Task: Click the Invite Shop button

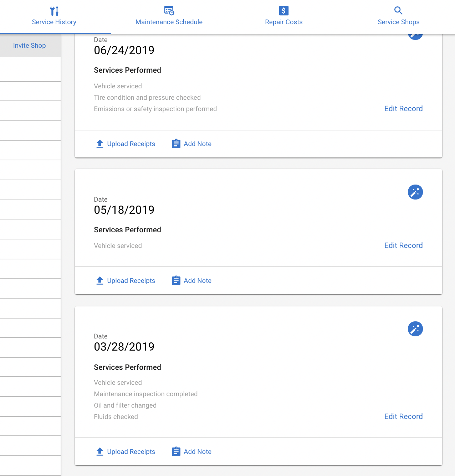Action: (x=30, y=46)
